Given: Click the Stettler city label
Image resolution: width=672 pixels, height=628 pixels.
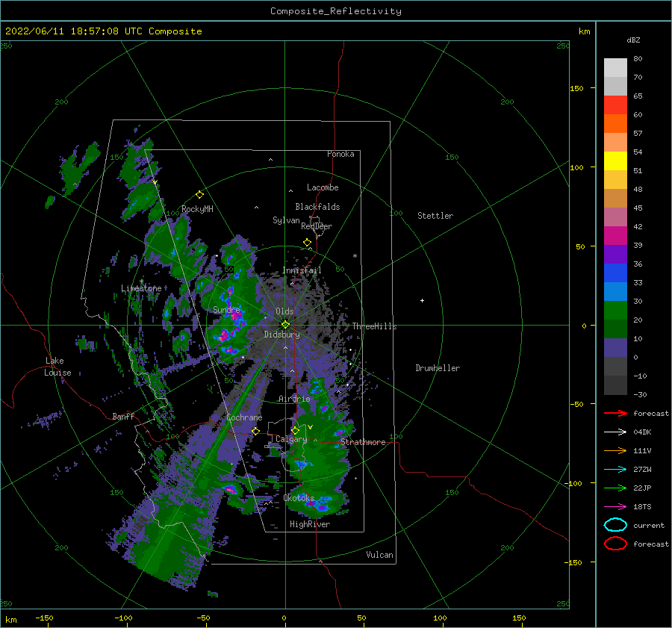Looking at the screenshot, I should (435, 216).
